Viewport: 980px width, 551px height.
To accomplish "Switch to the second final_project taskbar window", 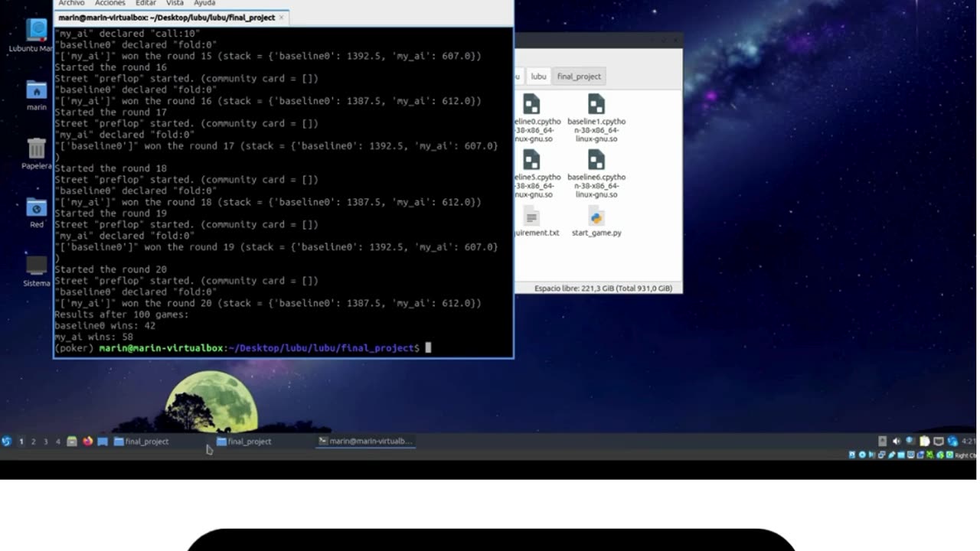I will coord(244,442).
